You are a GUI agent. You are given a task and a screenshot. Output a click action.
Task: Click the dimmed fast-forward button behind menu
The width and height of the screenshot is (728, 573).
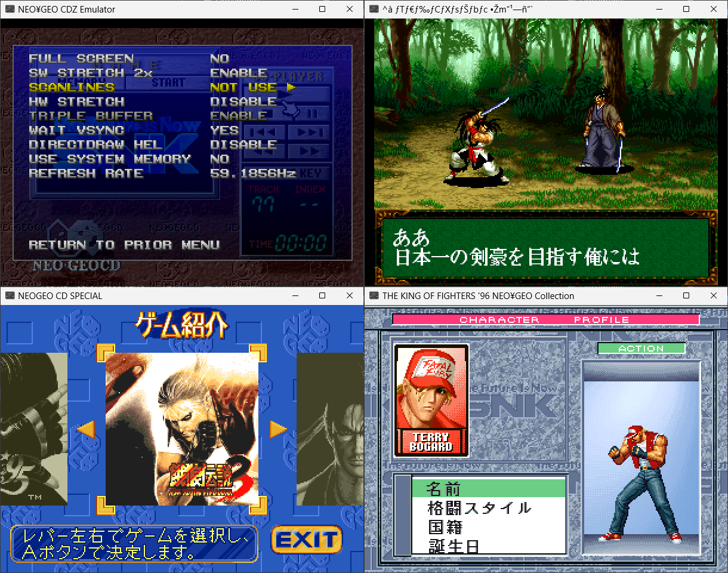coord(309,150)
